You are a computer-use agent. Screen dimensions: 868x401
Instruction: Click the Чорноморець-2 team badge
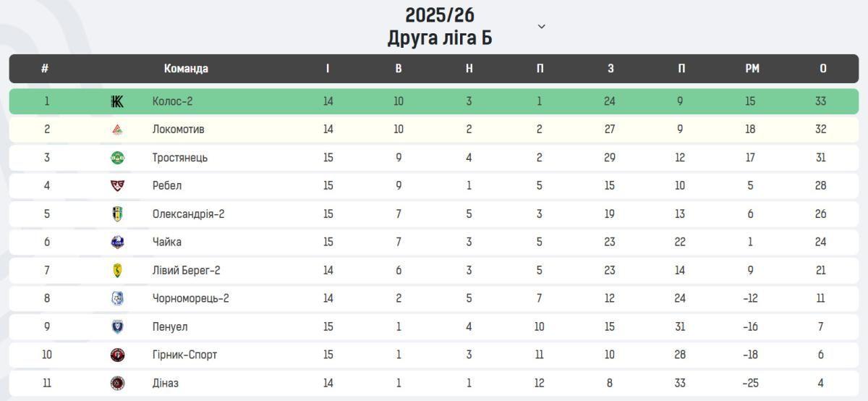click(117, 298)
